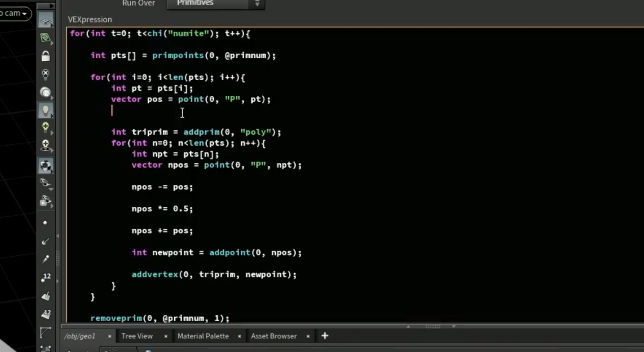Add a new pane tab with plus button
Viewport: 644px width, 352px height.
click(325, 336)
